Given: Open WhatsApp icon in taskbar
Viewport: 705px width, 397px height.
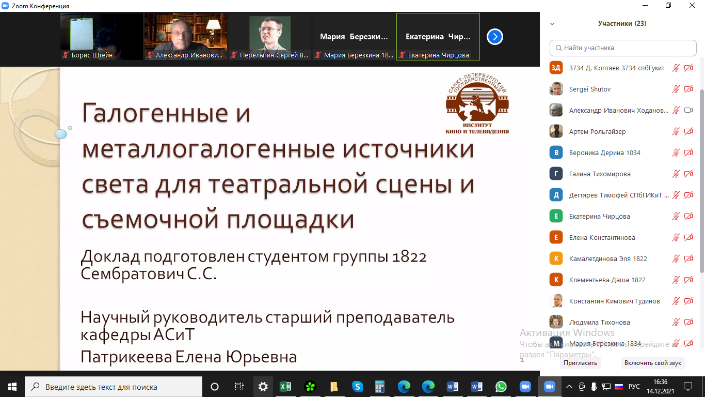Looking at the screenshot, I should pyautogui.click(x=501, y=387).
